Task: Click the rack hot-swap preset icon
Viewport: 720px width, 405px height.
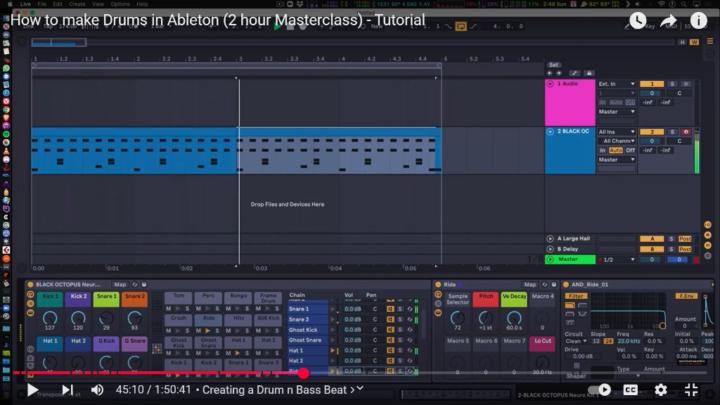Action: 135,285
